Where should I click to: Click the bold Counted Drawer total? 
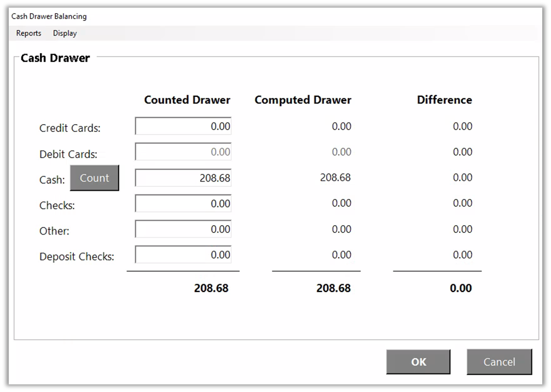pyautogui.click(x=211, y=288)
